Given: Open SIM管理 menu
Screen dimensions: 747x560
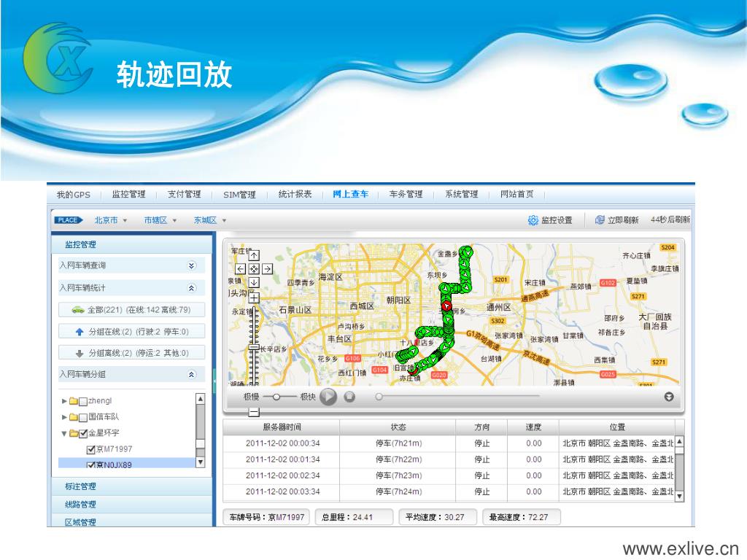Looking at the screenshot, I should click(239, 194).
